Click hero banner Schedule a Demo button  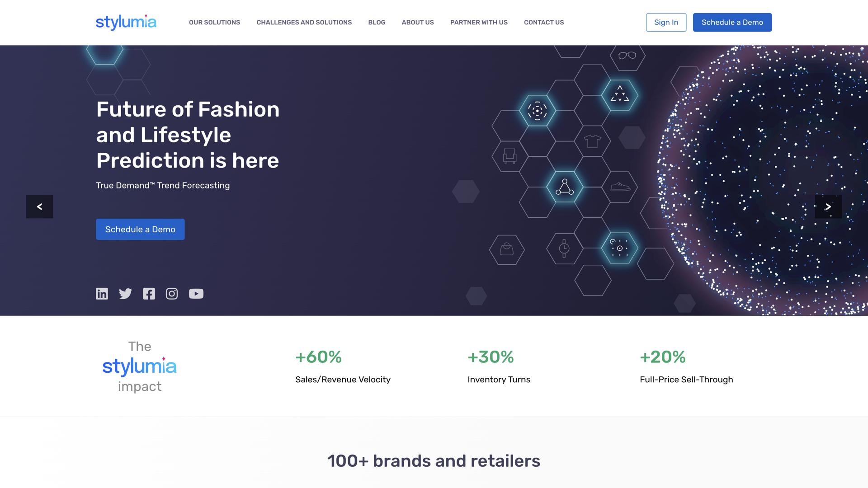140,230
